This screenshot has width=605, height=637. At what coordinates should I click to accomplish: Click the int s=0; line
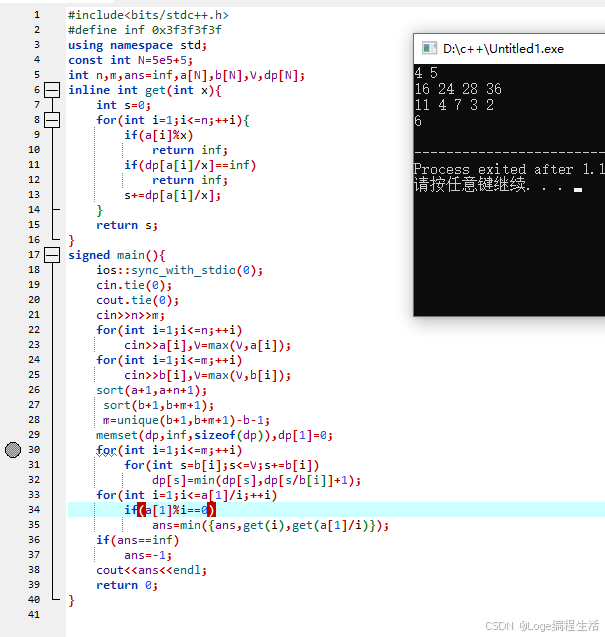click(124, 105)
